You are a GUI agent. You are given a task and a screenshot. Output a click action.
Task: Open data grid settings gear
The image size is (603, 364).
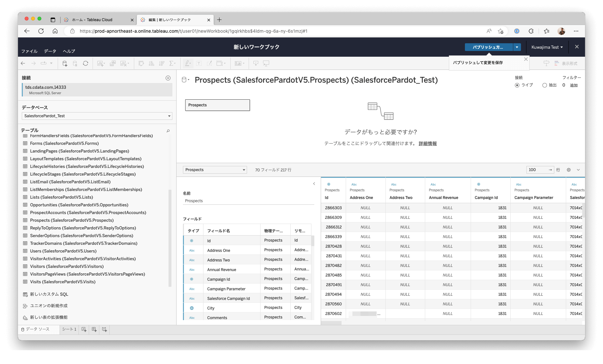pyautogui.click(x=569, y=170)
